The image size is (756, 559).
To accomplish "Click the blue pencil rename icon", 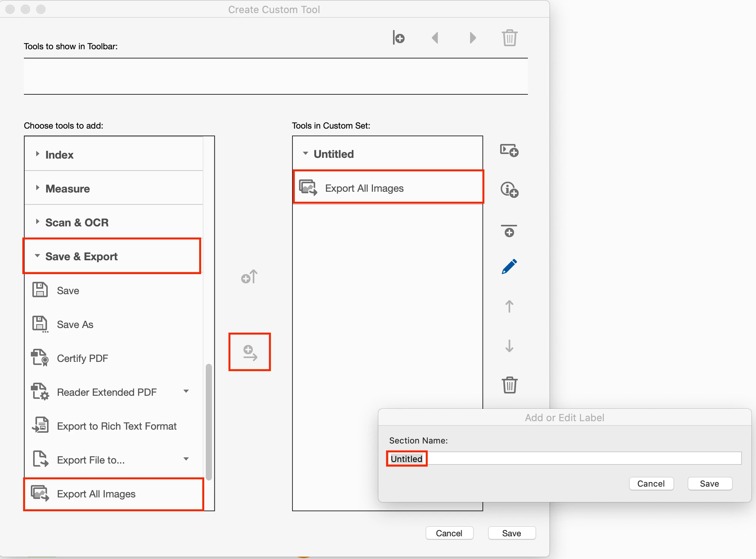I will coord(509,267).
